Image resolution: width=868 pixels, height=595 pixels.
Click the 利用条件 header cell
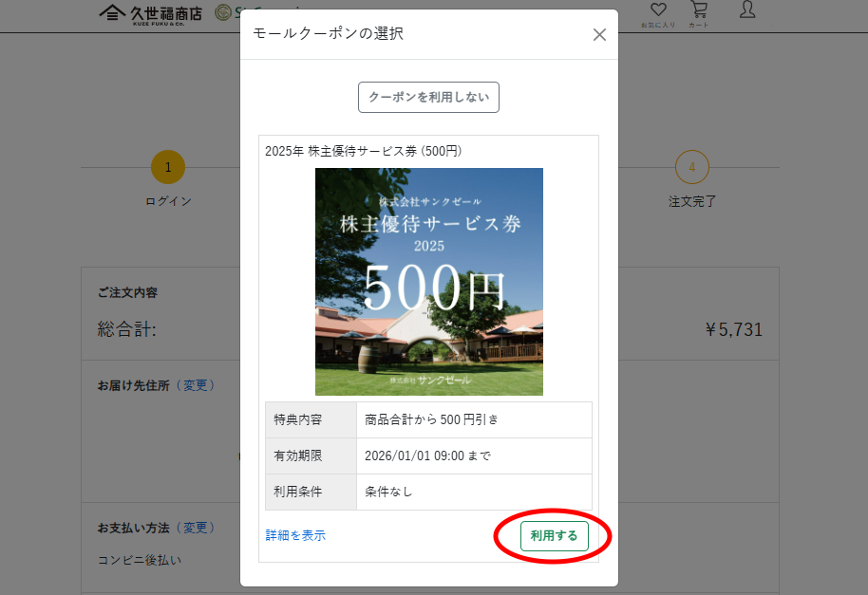tap(311, 492)
